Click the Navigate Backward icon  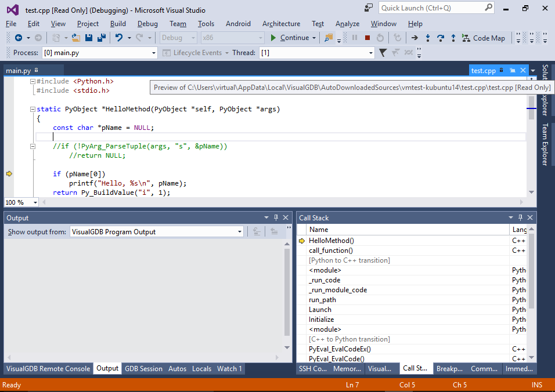(x=19, y=38)
